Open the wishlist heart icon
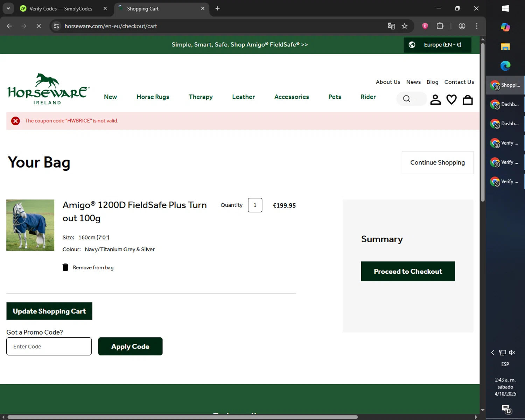 pos(451,100)
